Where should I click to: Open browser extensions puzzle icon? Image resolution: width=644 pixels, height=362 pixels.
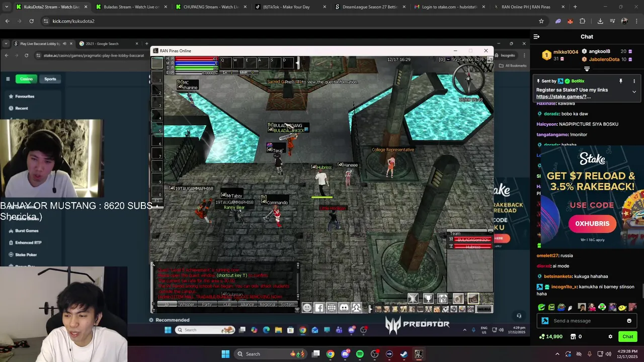[x=582, y=21]
